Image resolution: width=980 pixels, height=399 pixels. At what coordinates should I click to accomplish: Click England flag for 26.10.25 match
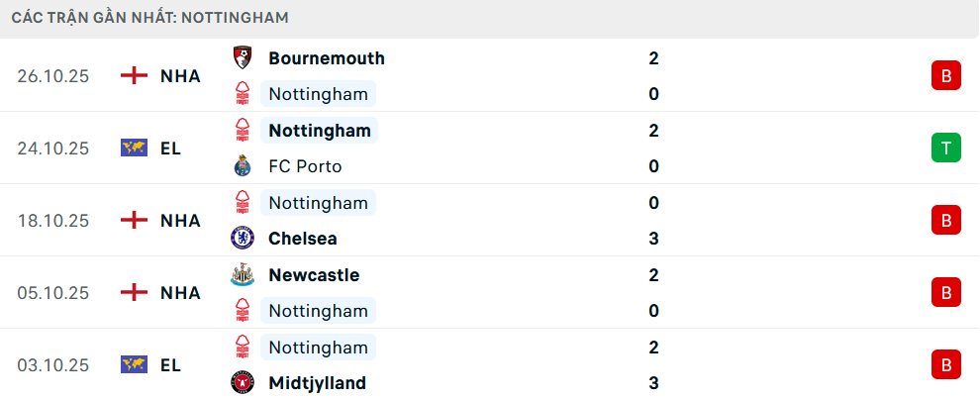tap(134, 76)
